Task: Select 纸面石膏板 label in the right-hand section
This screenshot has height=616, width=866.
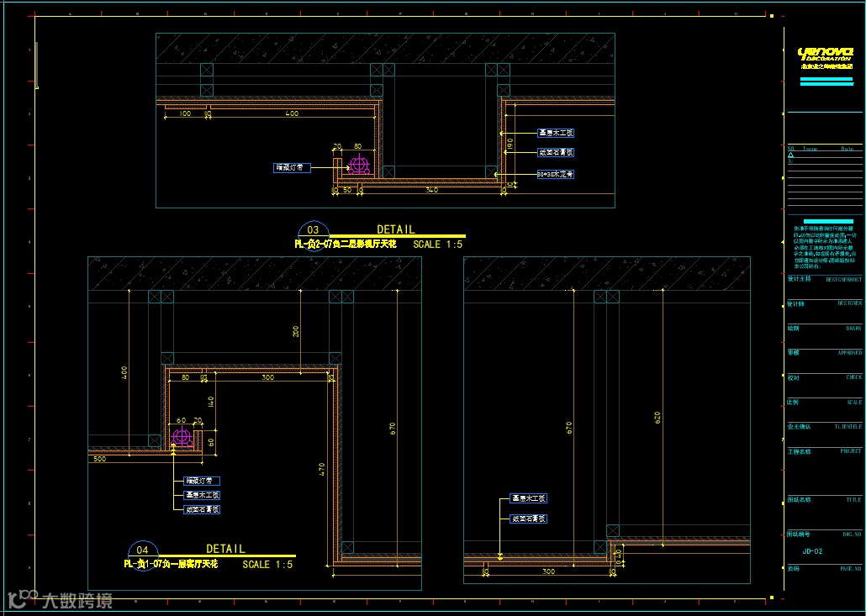Action: coord(529,519)
